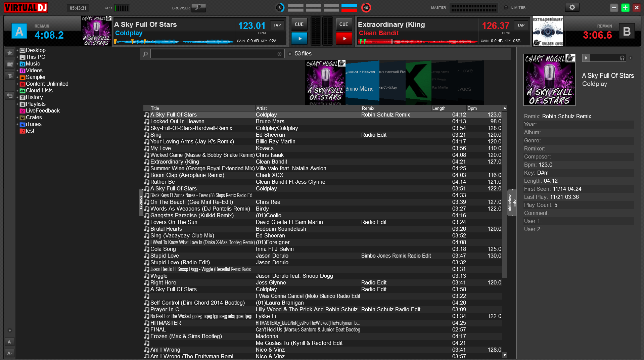Toggle the small dot at sidebar bottom
This screenshot has height=360, width=644.
[10, 330]
